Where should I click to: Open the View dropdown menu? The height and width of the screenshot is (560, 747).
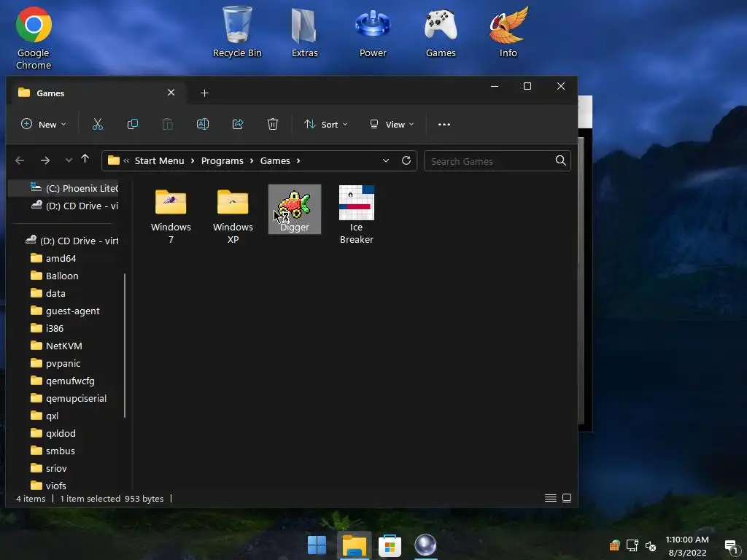click(x=392, y=124)
